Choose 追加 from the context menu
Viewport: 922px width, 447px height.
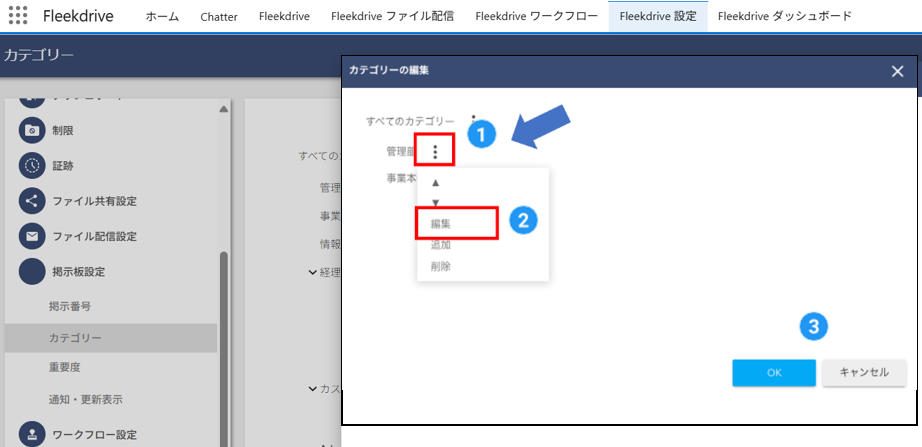440,245
